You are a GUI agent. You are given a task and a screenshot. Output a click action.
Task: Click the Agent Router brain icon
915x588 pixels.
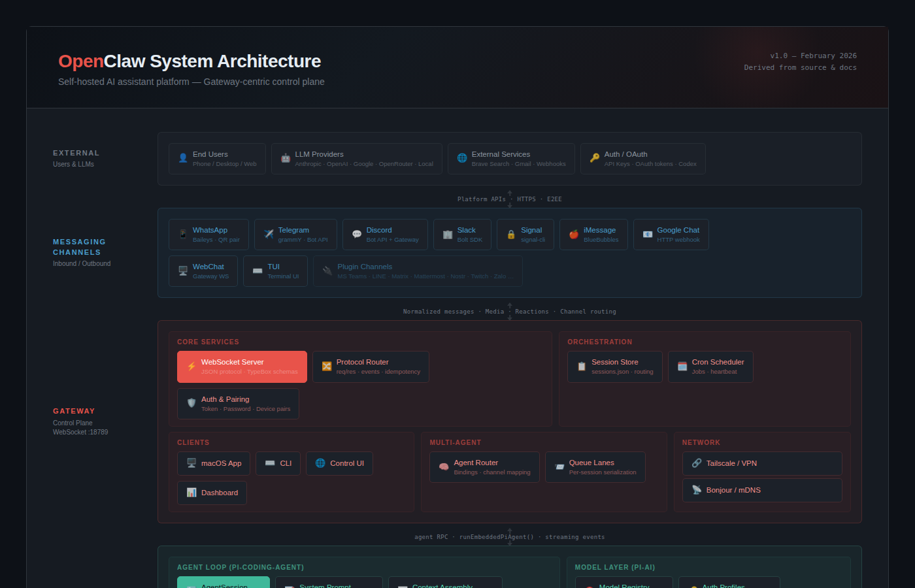click(x=444, y=467)
